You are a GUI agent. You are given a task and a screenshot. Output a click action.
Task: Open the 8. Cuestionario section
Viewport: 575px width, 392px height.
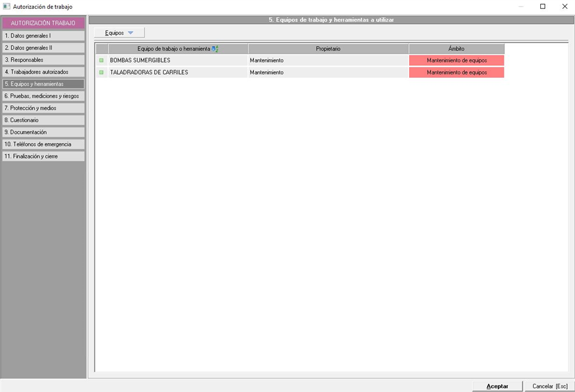(43, 120)
